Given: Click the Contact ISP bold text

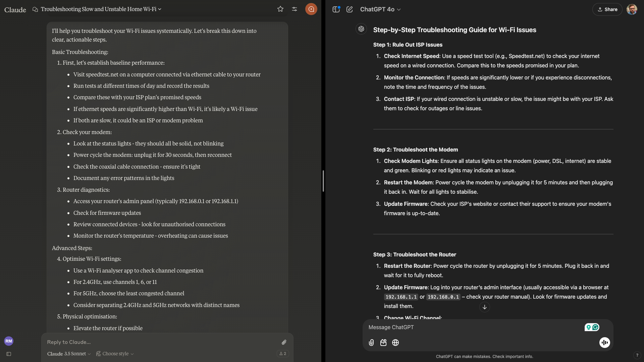Looking at the screenshot, I should (x=399, y=99).
